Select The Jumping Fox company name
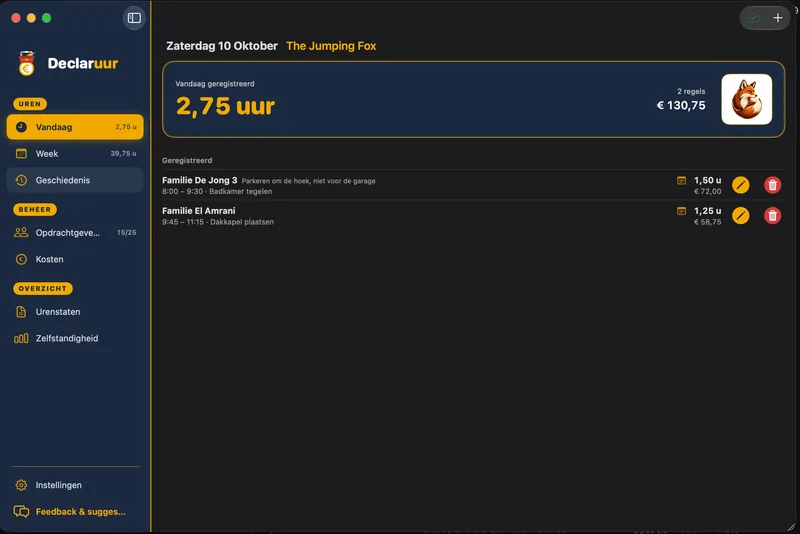This screenshot has width=800, height=534. click(x=331, y=46)
